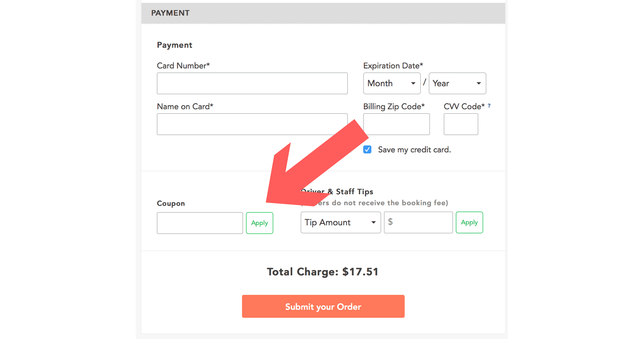Click the Coupon code input field
This screenshot has width=644, height=339.
pos(200,223)
